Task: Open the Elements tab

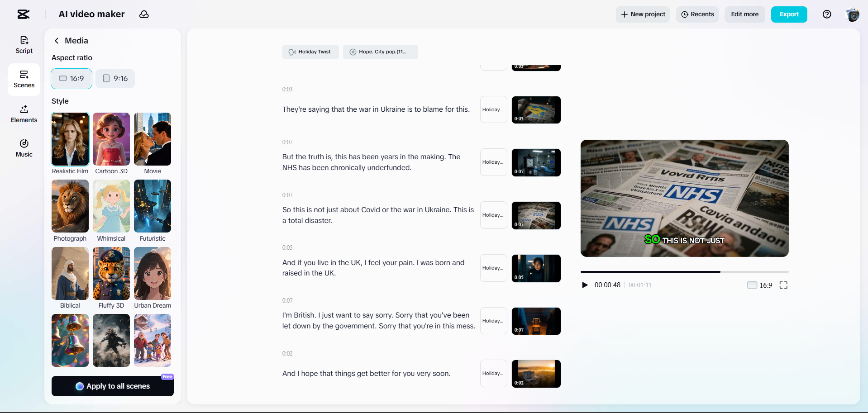Action: (x=24, y=114)
